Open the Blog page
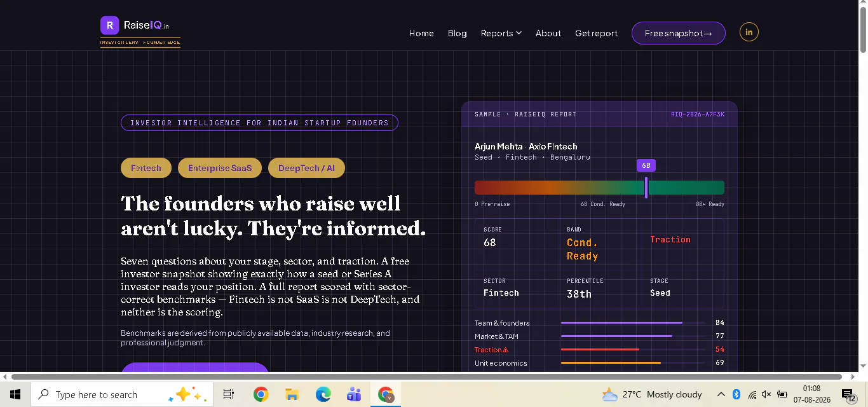868x407 pixels. click(x=457, y=33)
